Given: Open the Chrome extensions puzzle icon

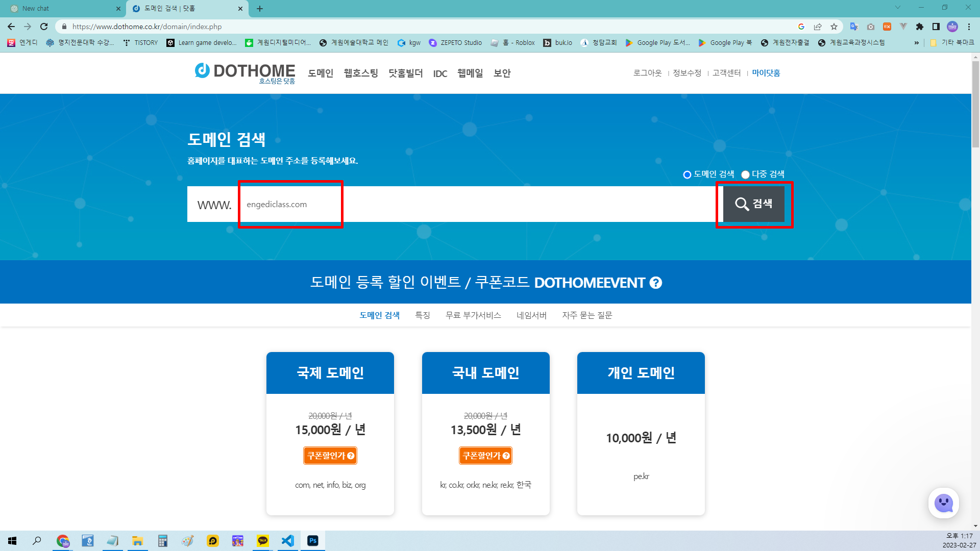Looking at the screenshot, I should tap(919, 27).
